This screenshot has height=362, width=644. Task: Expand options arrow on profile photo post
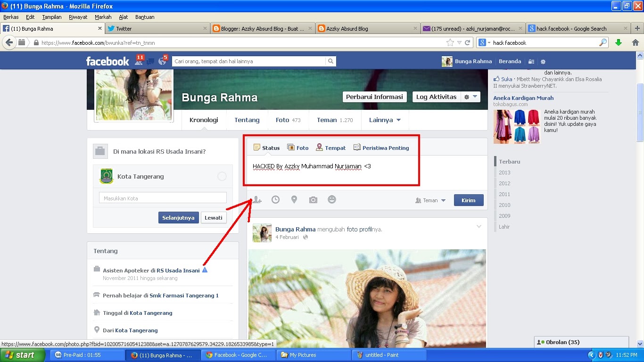479,227
